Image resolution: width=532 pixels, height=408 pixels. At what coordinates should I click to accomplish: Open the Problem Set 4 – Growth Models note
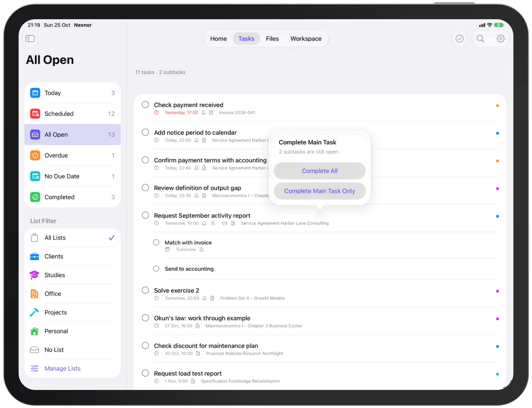coord(252,298)
